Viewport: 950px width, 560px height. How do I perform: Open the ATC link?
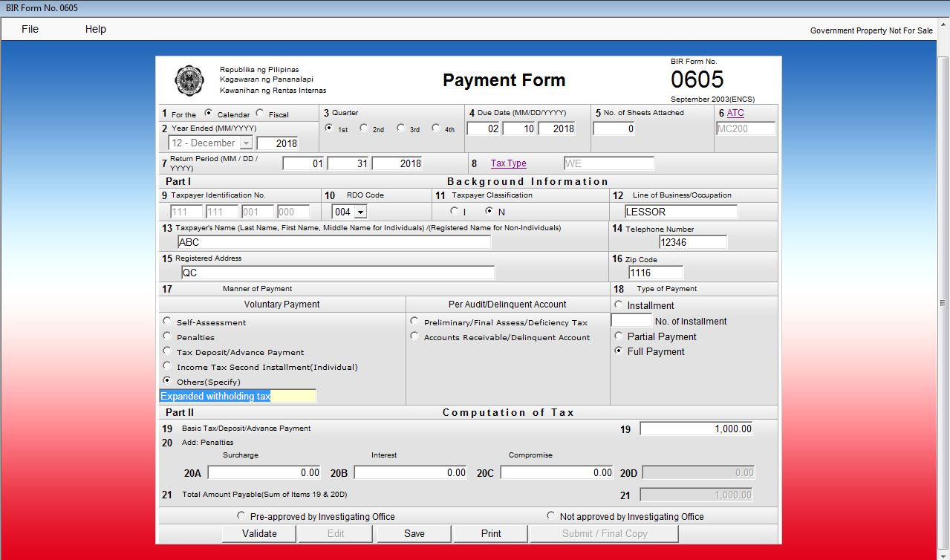tap(735, 112)
